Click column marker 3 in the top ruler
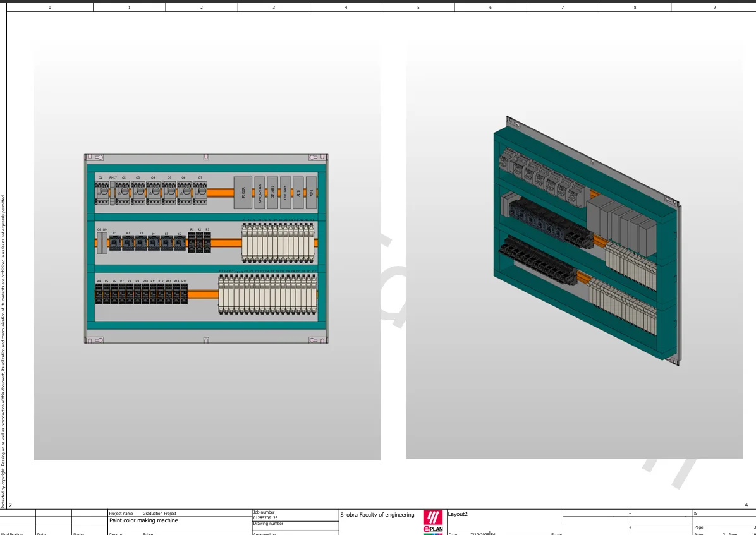Screen dimensions: 756x535 click(x=274, y=7)
